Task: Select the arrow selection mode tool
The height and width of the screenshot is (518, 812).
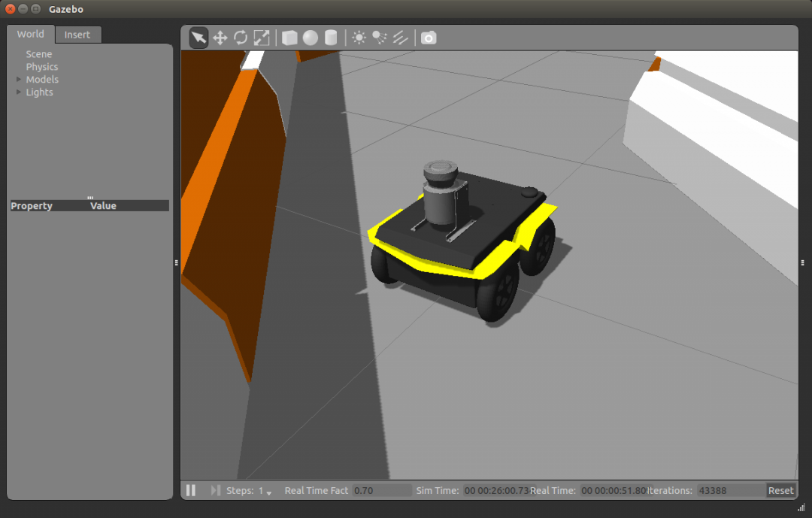Action: pos(198,37)
